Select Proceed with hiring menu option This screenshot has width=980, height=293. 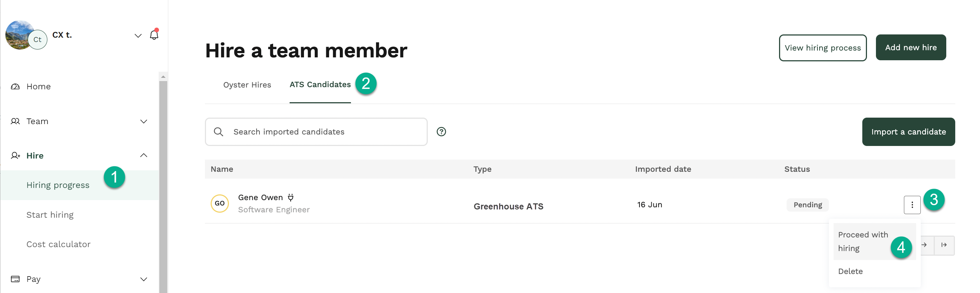(x=863, y=241)
